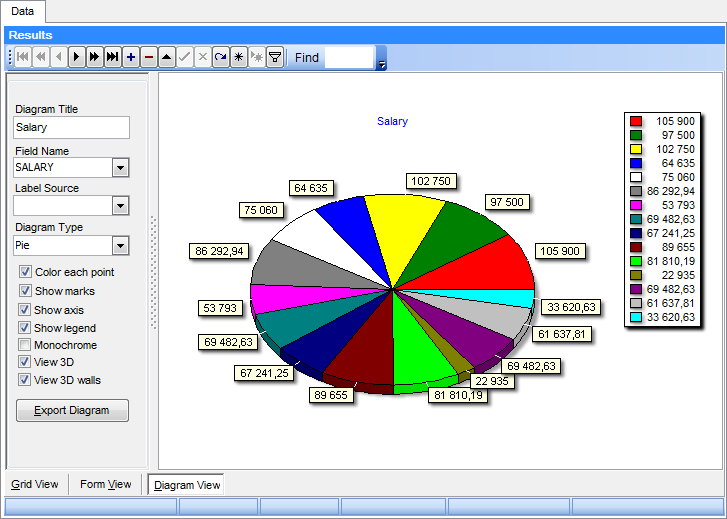Click the bookmark asterisk icon
The image size is (727, 519).
coord(239,58)
